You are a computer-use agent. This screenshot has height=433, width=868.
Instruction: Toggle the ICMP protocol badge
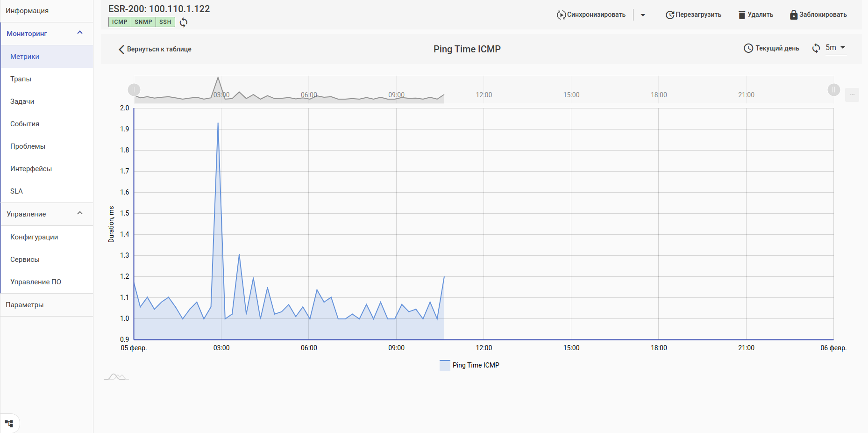[x=120, y=22]
